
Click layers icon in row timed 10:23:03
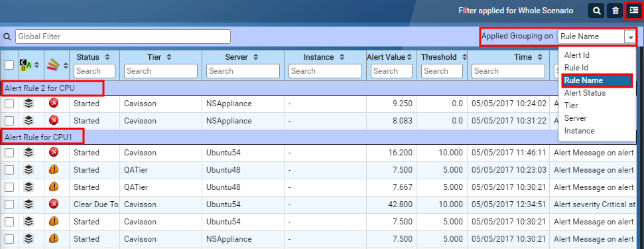29,170
